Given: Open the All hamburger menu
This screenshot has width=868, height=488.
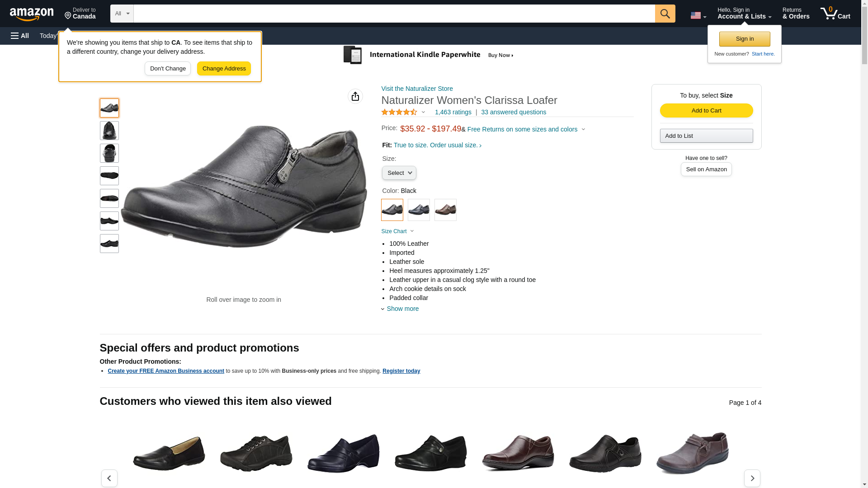Looking at the screenshot, I should coord(20,36).
